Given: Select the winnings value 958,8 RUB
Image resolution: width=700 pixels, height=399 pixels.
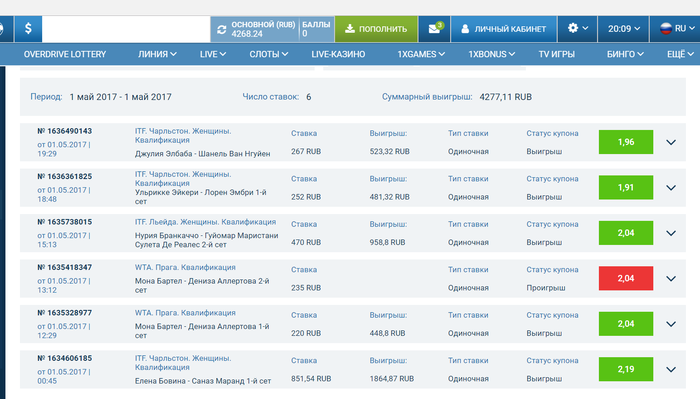Looking at the screenshot, I should (x=388, y=242).
